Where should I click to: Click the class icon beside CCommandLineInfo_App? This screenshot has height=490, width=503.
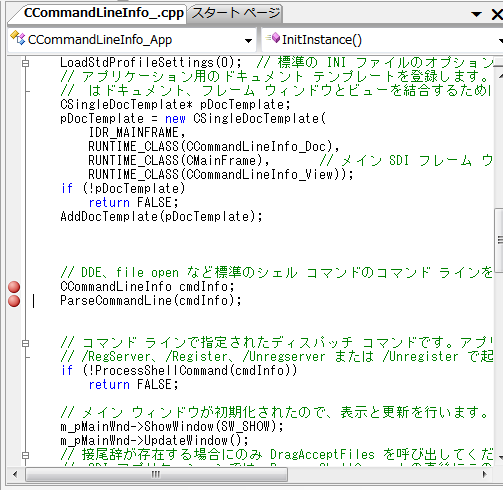(18, 38)
